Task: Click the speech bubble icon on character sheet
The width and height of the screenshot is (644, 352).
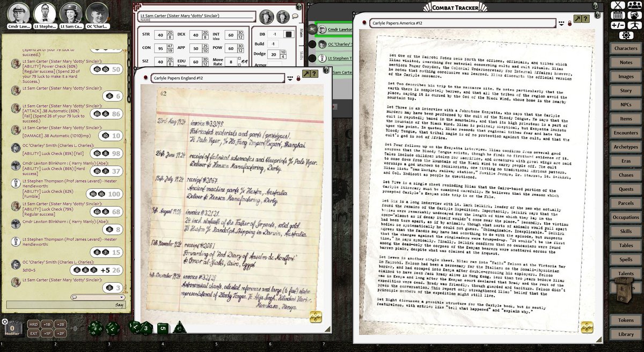Action: click(295, 17)
